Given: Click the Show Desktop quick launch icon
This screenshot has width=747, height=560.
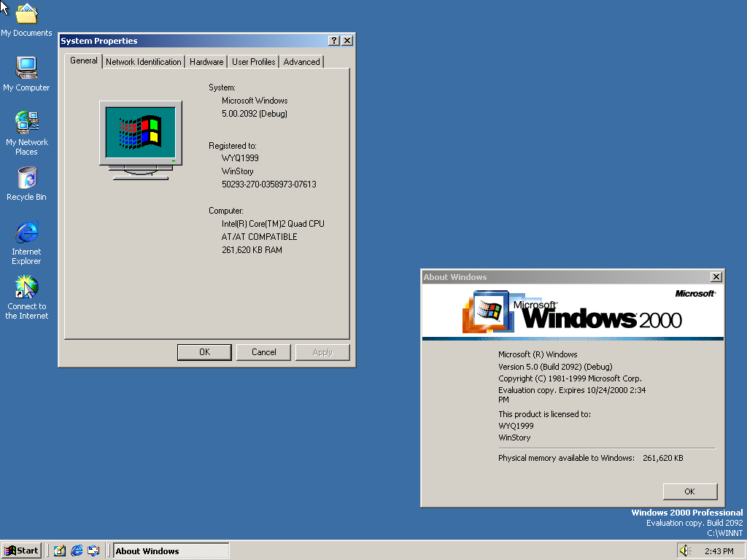Looking at the screenshot, I should 60,551.
